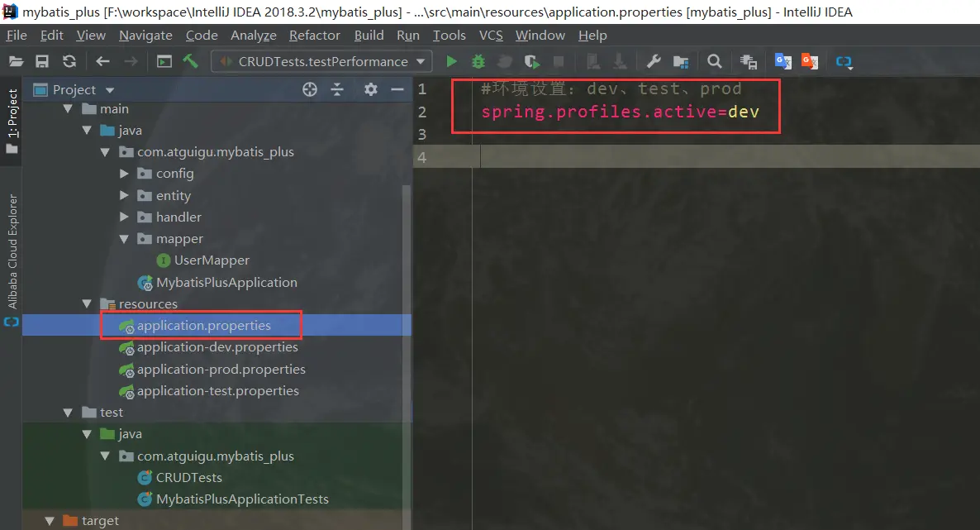Click the profiler run icon
Viewport: 980px width, 530px height.
coord(505,61)
